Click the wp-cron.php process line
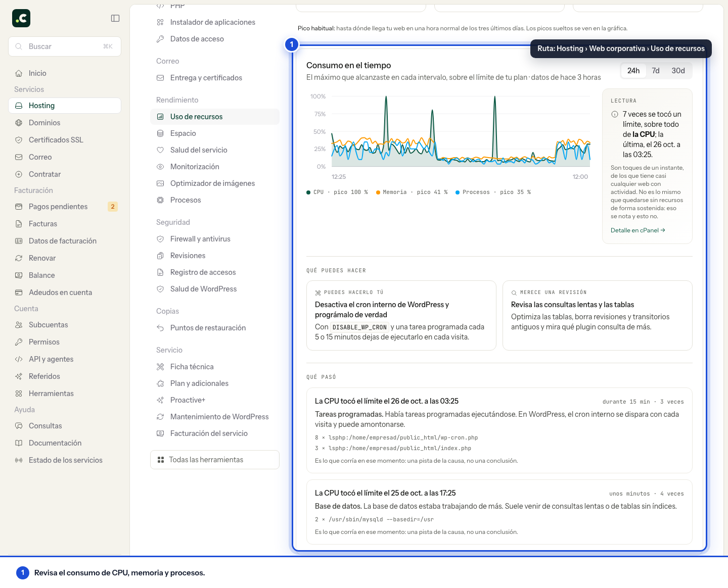This screenshot has width=728, height=588. click(396, 438)
